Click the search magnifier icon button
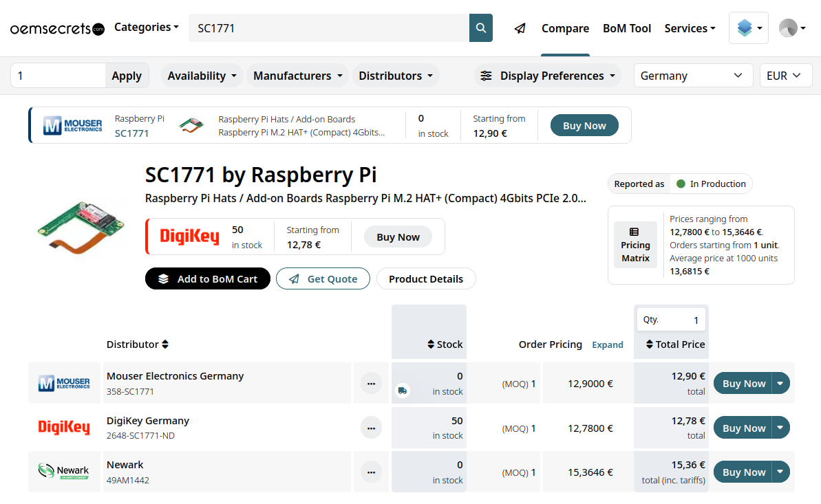821x504 pixels. tap(481, 28)
